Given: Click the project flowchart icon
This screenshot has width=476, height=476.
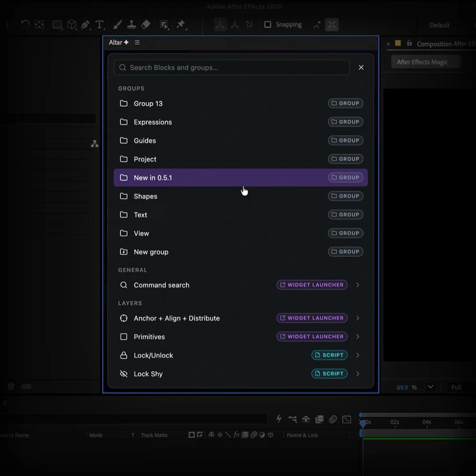Looking at the screenshot, I should coord(95,144).
